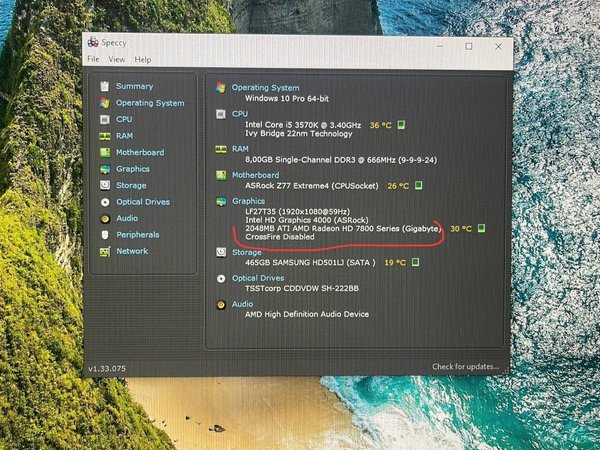Screen dimensions: 600x450
Task: Select the Storage drive icon in sidebar
Action: [x=103, y=185]
